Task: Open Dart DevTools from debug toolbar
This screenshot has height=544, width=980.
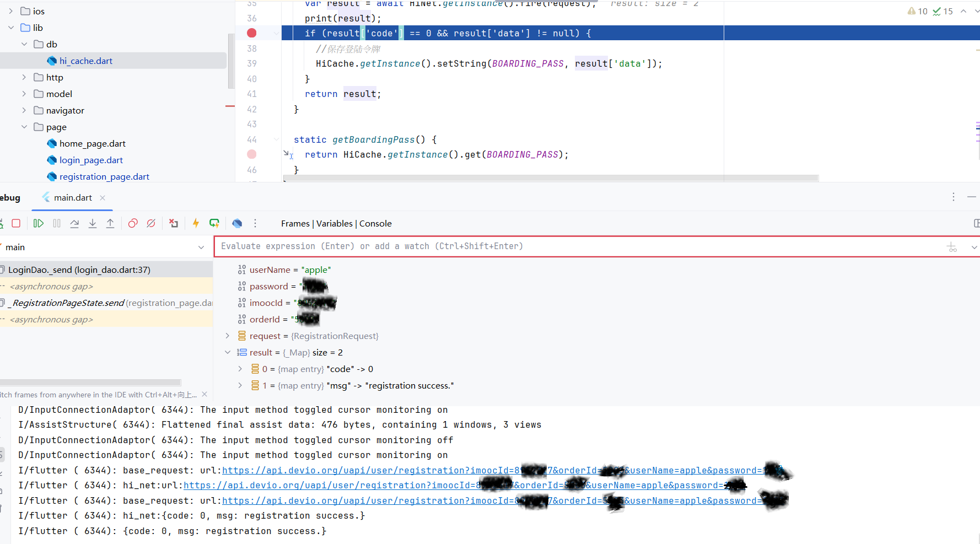Action: 237,223
